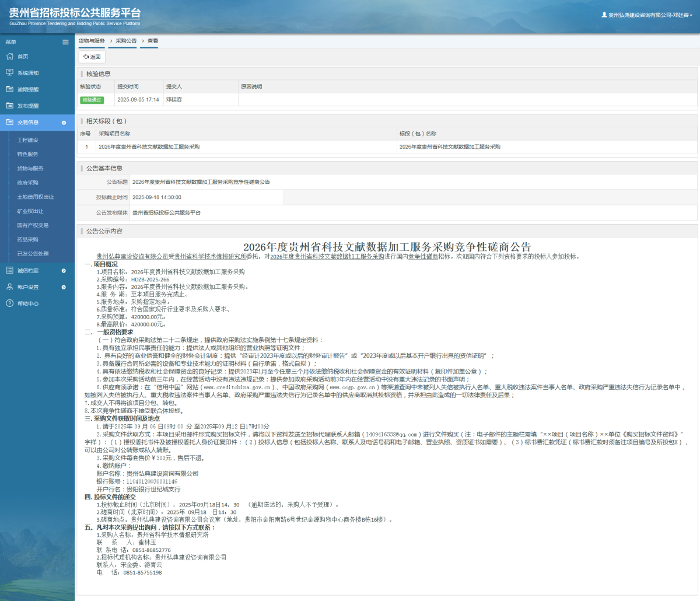The image size is (700, 601).
Task: Select the 系统通知 notification icon
Action: (x=9, y=72)
